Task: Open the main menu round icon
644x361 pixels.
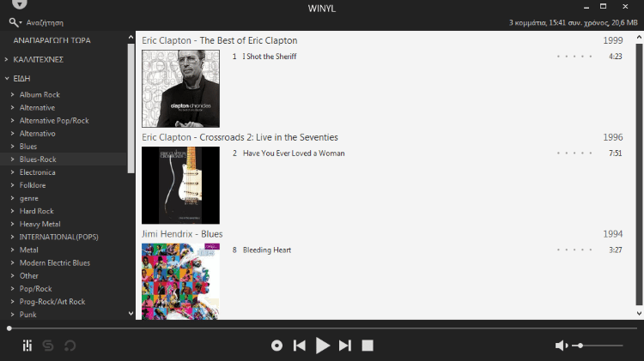Action: coord(19,4)
